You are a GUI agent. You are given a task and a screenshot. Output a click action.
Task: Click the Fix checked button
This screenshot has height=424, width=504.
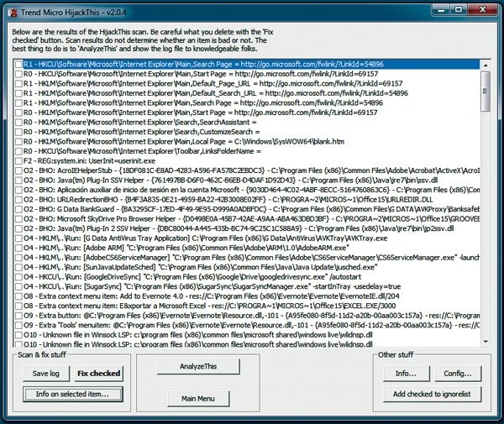[98, 374]
